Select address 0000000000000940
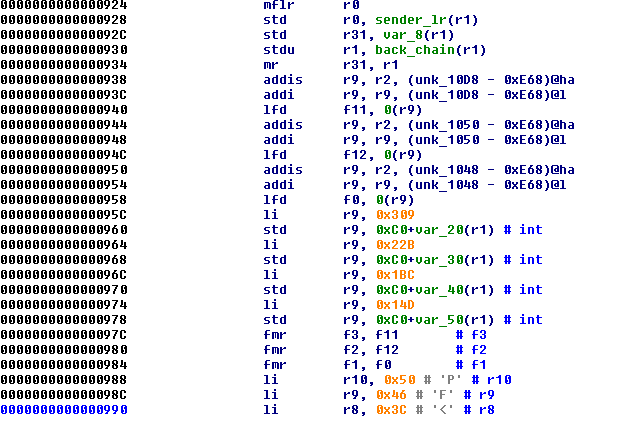The height and width of the screenshot is (428, 621). pyautogui.click(x=64, y=110)
